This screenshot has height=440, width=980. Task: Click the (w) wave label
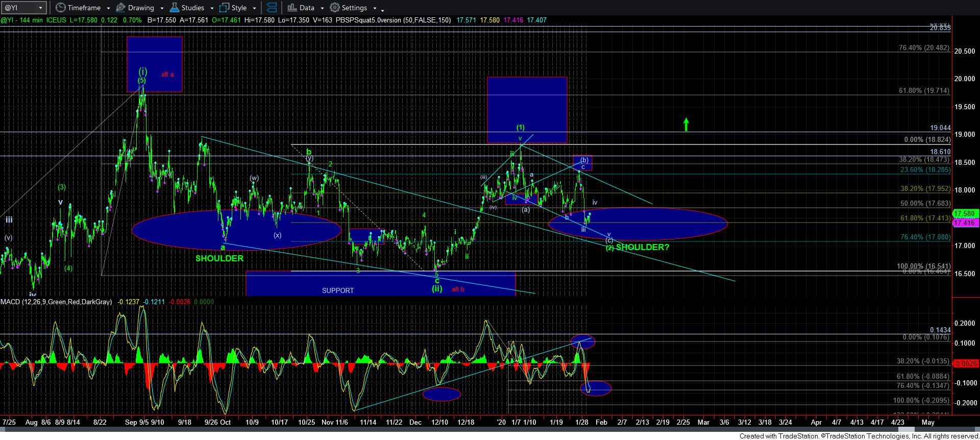point(254,178)
